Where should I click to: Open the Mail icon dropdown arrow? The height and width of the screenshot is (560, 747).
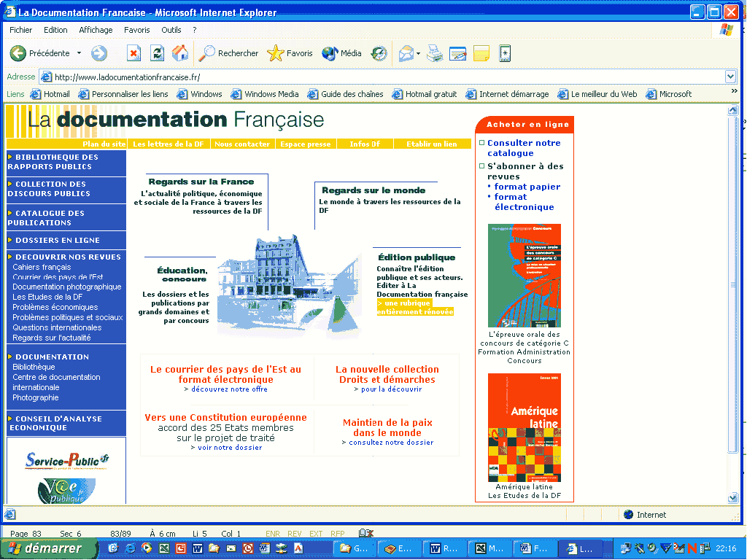pos(418,54)
